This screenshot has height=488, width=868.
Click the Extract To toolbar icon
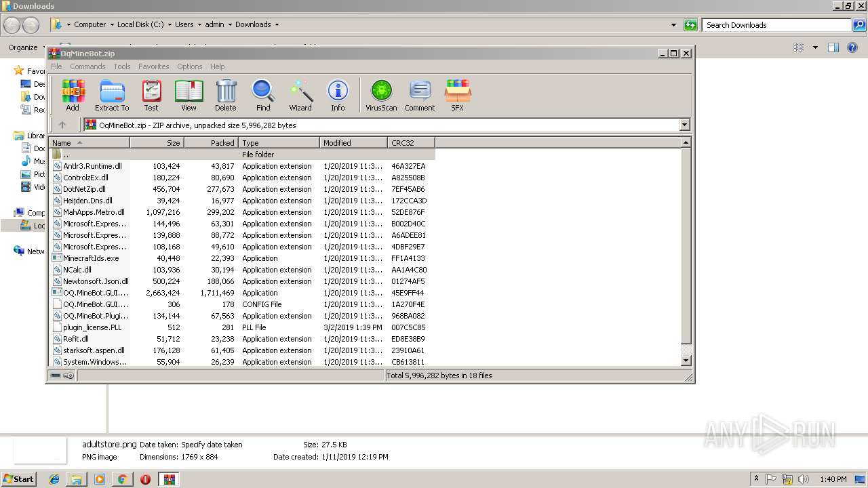[x=112, y=95]
